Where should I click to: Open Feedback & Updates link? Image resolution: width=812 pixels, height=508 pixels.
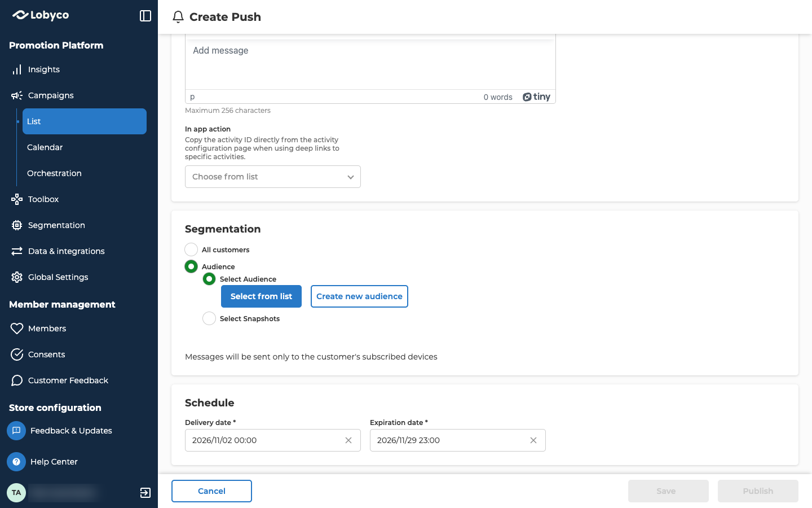(x=71, y=431)
